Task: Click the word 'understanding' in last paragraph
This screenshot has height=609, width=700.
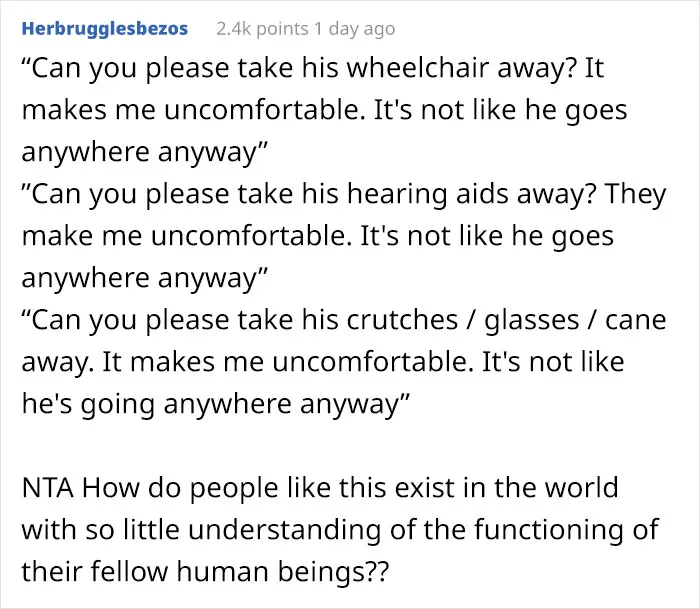Action: 285,530
